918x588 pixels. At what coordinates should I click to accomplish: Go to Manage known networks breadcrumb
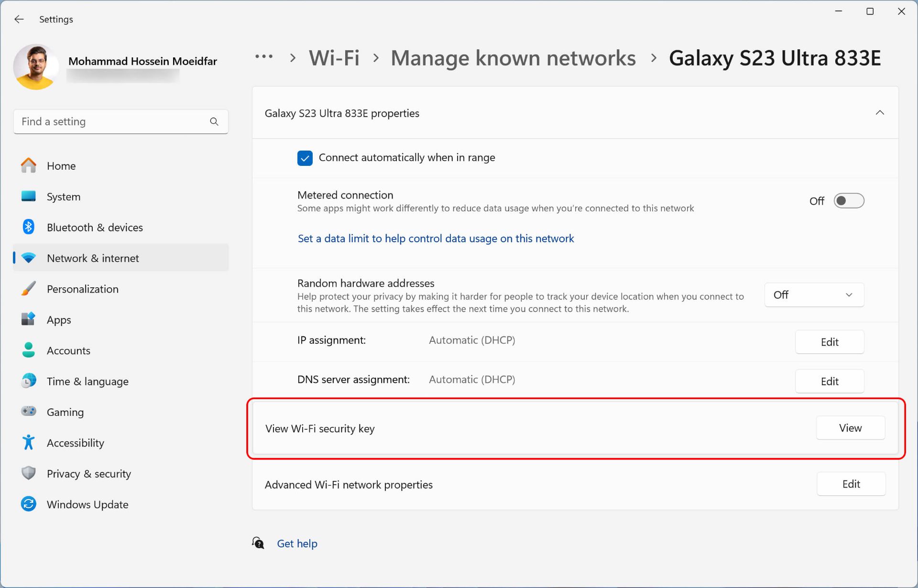(513, 58)
